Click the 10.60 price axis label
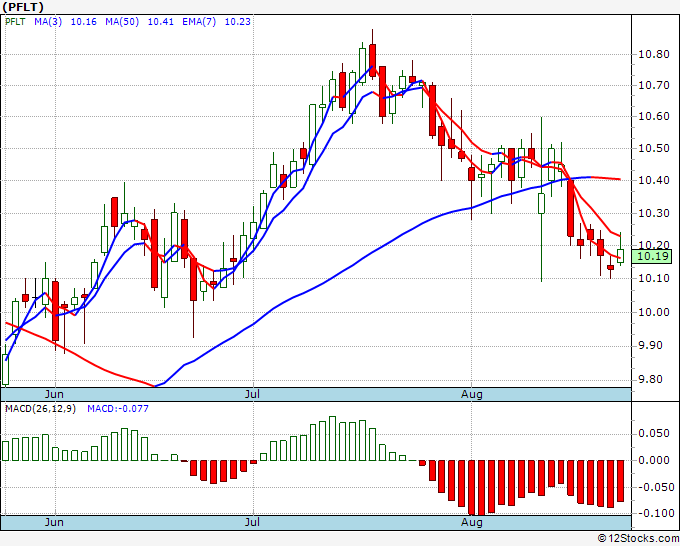Image resolution: width=680 pixels, height=546 pixels. (x=654, y=116)
